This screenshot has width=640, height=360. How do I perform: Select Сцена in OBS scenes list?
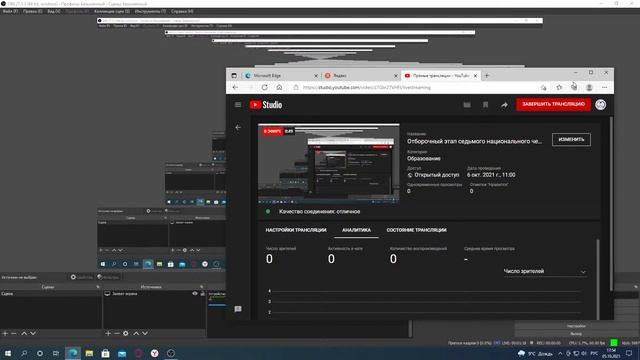click(x=51, y=293)
